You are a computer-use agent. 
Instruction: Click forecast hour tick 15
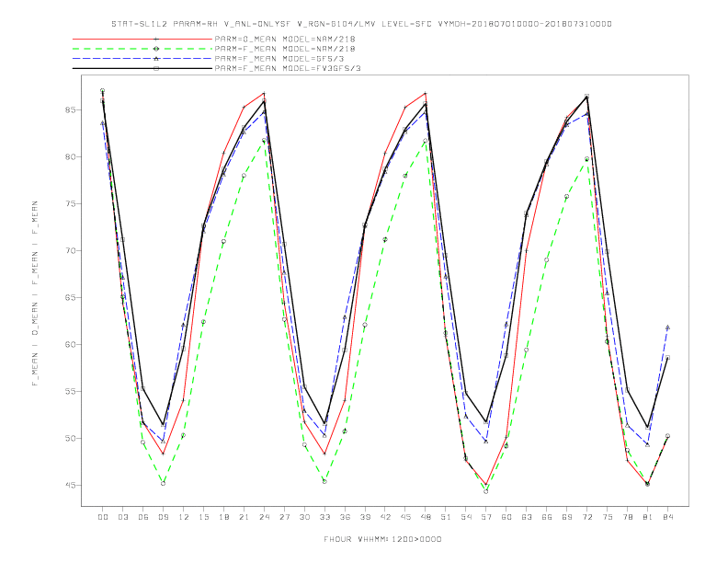[203, 517]
